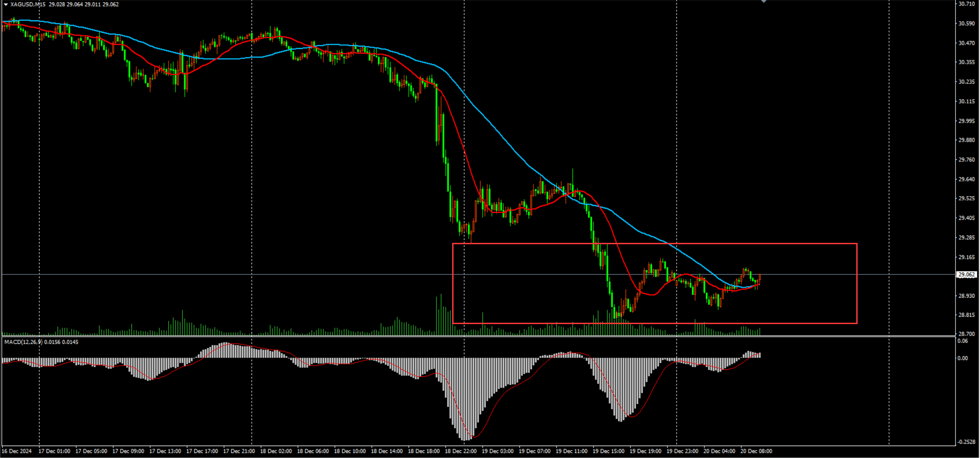Image resolution: width=980 pixels, height=458 pixels.
Task: Click the 30.115 price scale label
Action: [967, 102]
